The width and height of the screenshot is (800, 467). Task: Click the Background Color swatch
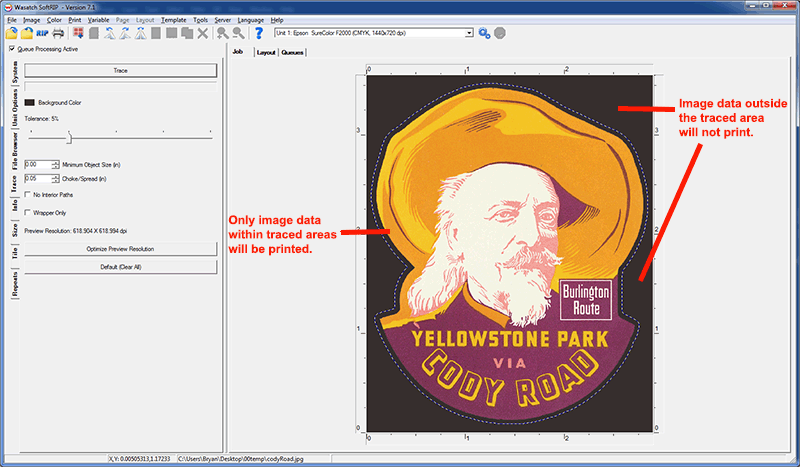pos(30,103)
